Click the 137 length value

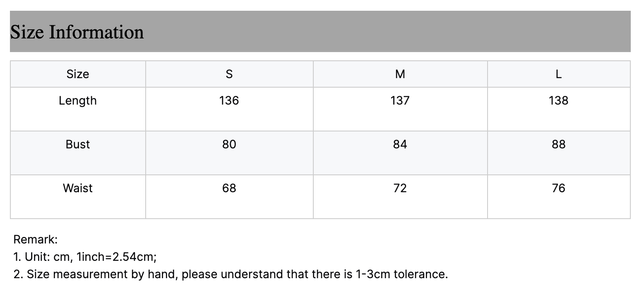[x=400, y=100]
